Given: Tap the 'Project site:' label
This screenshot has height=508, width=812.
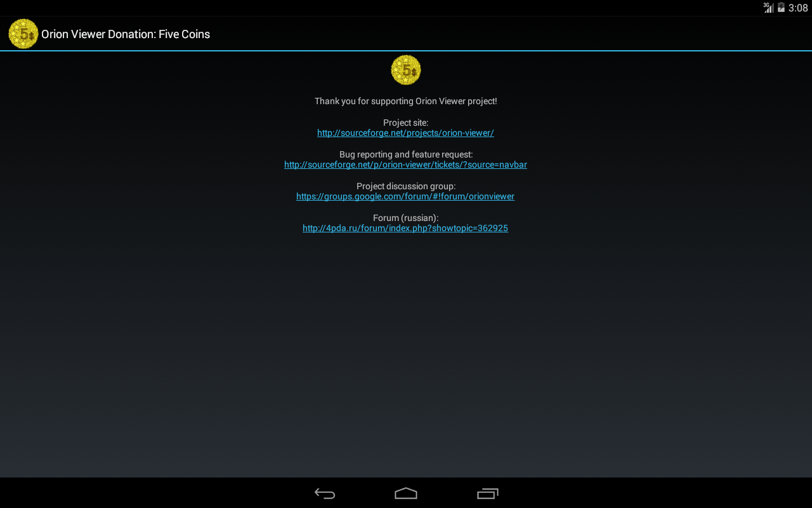Looking at the screenshot, I should click(406, 123).
